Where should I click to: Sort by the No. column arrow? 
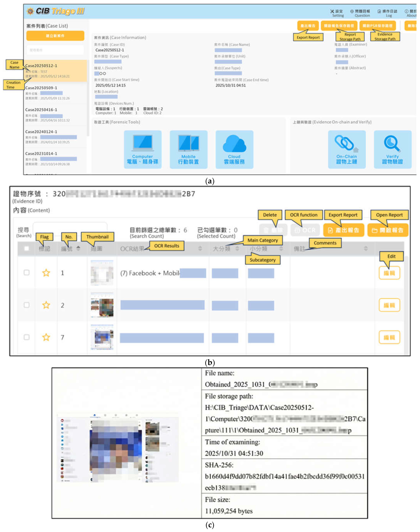(x=78, y=248)
